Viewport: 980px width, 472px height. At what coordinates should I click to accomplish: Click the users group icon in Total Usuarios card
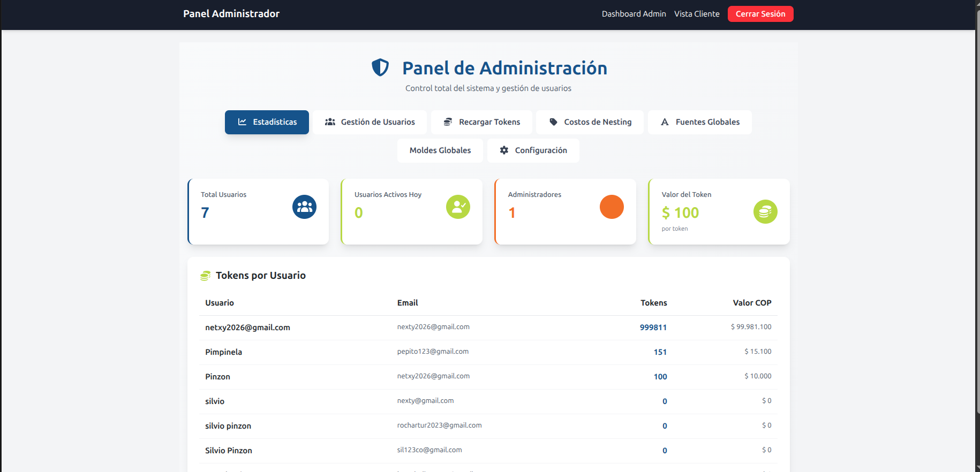pyautogui.click(x=304, y=207)
